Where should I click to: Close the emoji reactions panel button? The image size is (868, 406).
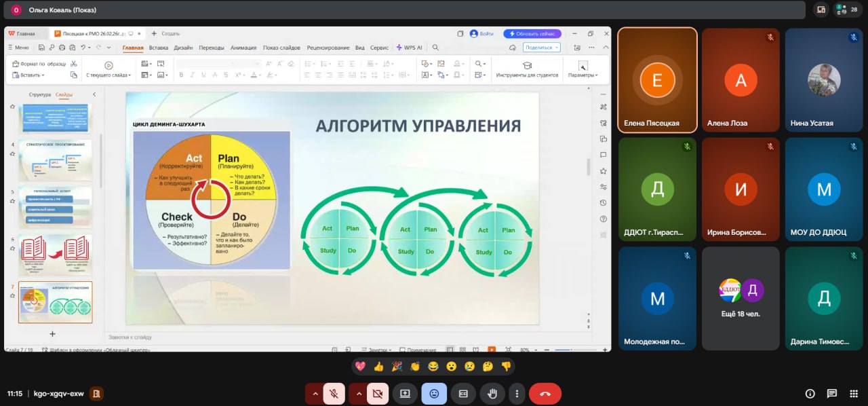[434, 393]
